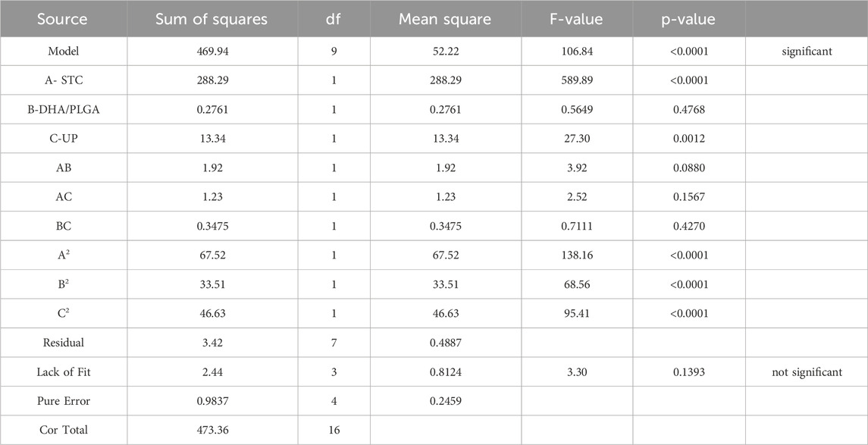Click the Lack of Fit sum of squares 2.44
868x445 pixels.
(x=212, y=372)
